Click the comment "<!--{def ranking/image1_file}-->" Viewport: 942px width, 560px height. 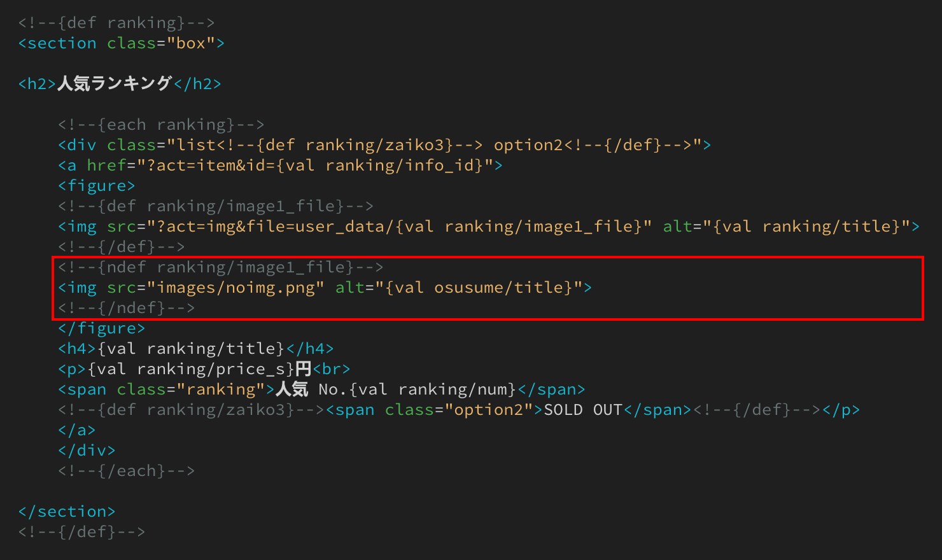[x=216, y=206]
